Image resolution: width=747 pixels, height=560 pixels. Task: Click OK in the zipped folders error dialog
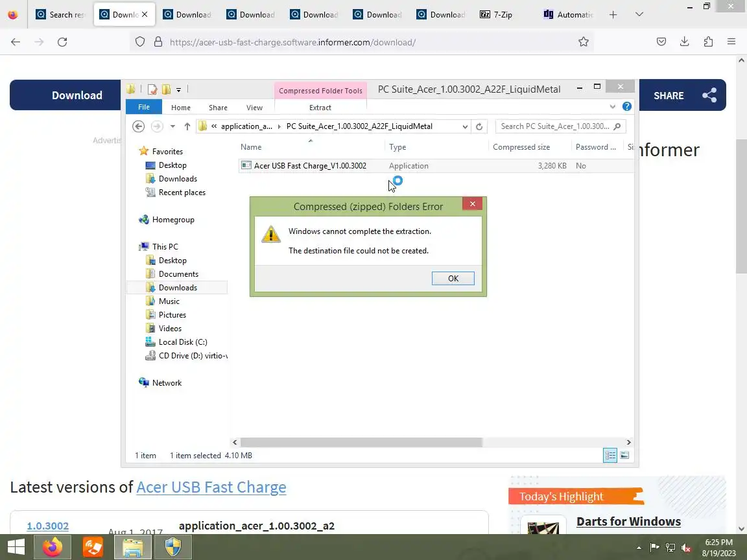[453, 278]
